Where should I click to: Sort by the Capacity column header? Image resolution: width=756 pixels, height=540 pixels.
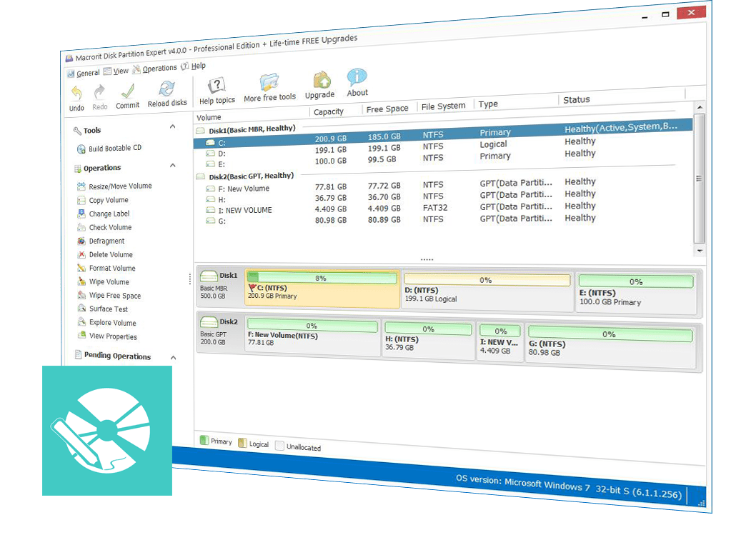(x=329, y=111)
